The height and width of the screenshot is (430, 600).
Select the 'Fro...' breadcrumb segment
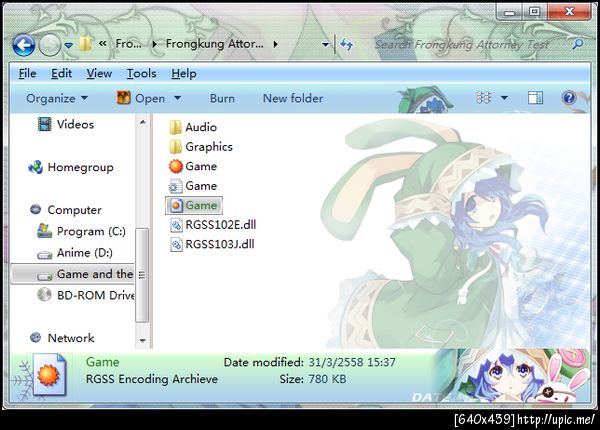[x=129, y=44]
